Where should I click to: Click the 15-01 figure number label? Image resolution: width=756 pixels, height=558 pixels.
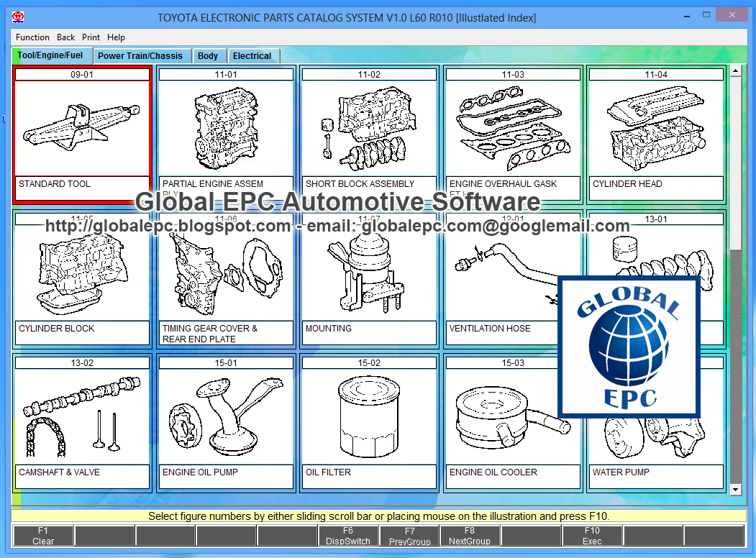tap(226, 363)
